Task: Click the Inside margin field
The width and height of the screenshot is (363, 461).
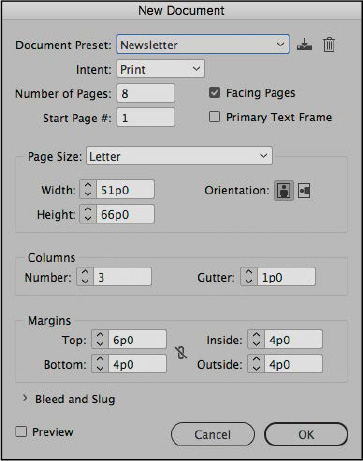Action: pyautogui.click(x=293, y=339)
